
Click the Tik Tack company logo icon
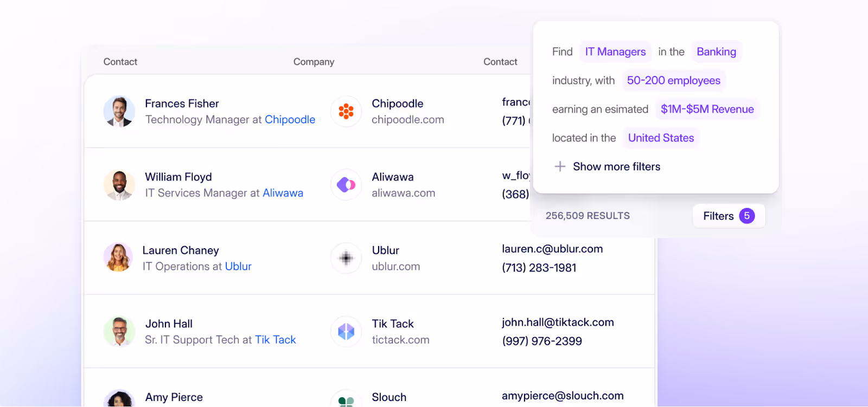coord(346,331)
